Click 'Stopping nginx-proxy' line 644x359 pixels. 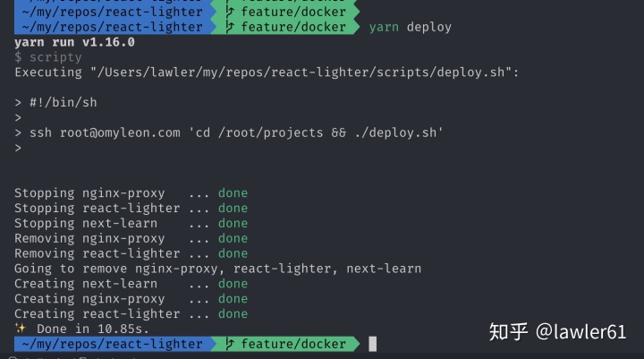pos(131,193)
